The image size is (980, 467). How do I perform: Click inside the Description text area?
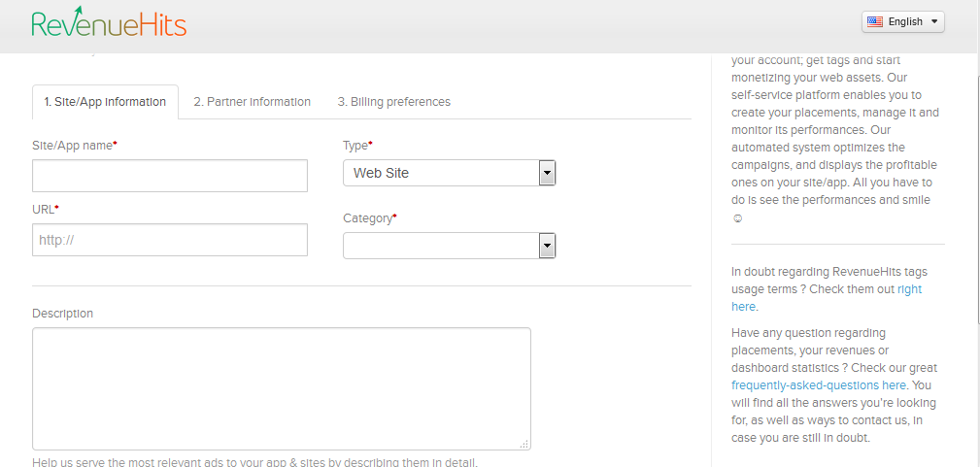coord(281,388)
